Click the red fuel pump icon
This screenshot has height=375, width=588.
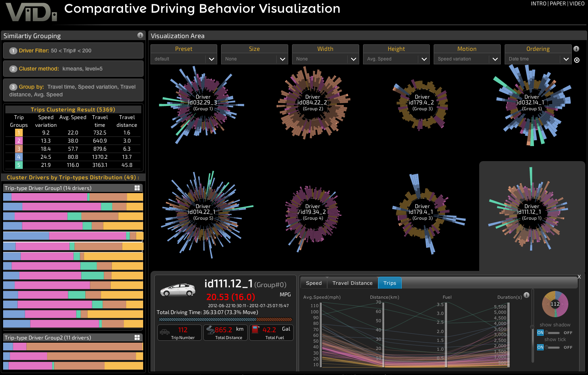tap(255, 330)
